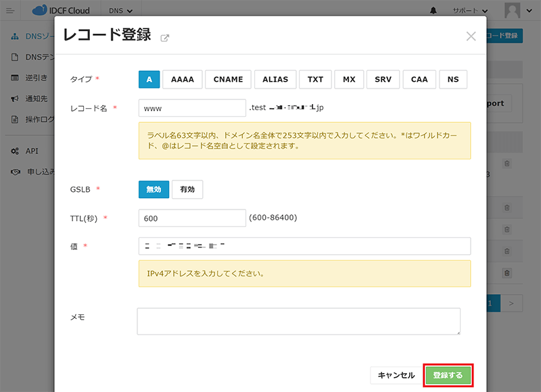
Task: Click the キャンセル button
Action: (x=396, y=375)
